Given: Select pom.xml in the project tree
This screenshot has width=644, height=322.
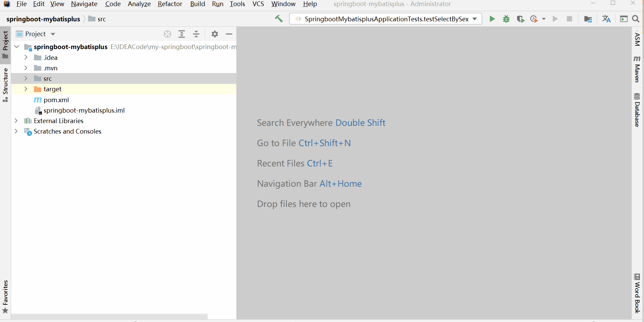Looking at the screenshot, I should coord(56,100).
